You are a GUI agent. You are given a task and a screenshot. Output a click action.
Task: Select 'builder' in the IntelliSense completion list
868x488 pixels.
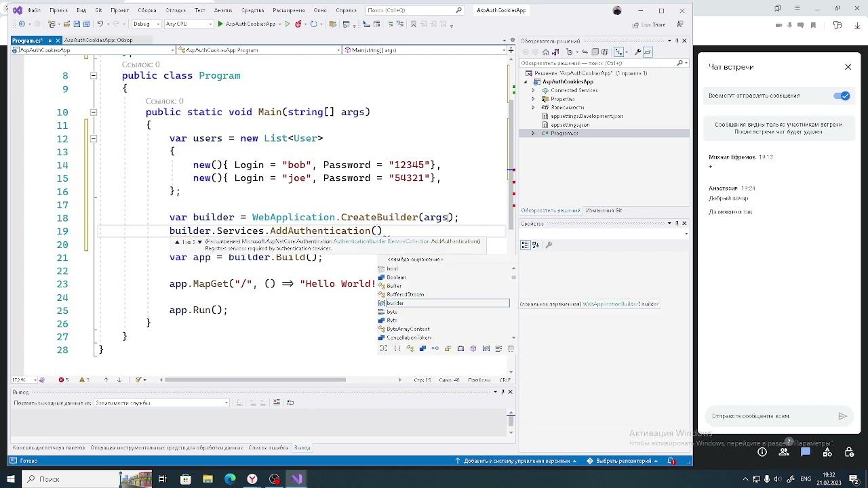click(443, 303)
